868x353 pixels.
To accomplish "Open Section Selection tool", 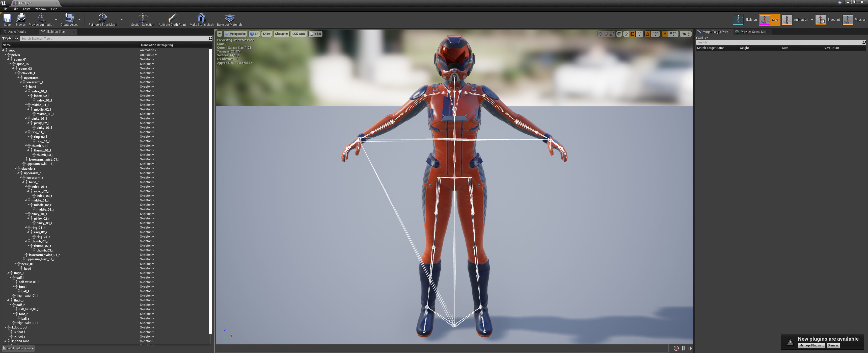I will [x=143, y=18].
